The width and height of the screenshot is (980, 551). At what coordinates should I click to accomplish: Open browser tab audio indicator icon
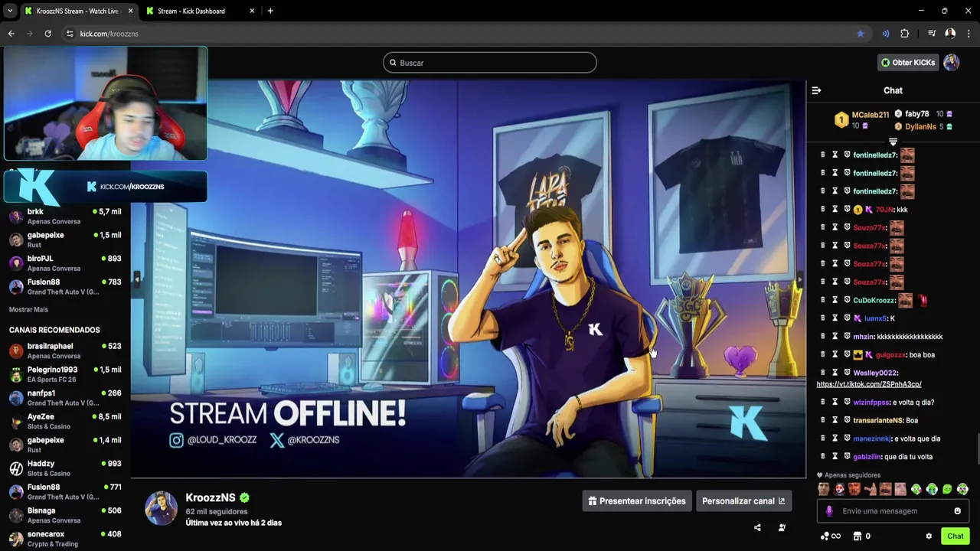click(886, 34)
